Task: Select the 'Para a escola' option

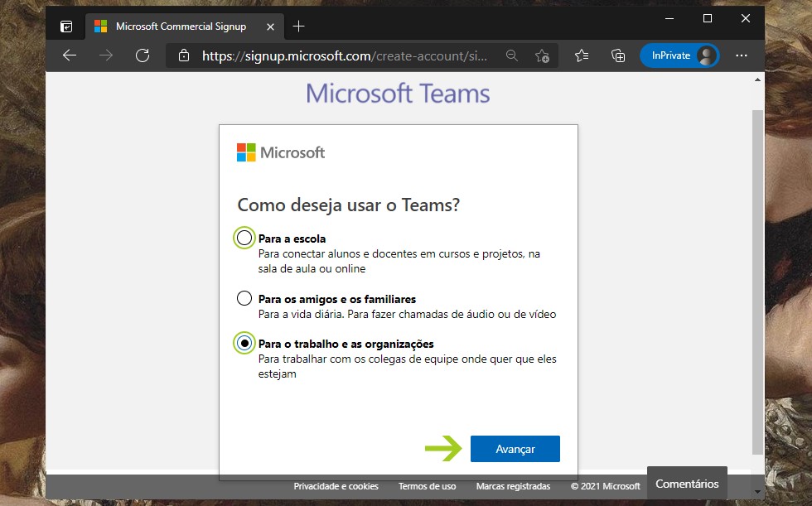Action: pyautogui.click(x=244, y=239)
